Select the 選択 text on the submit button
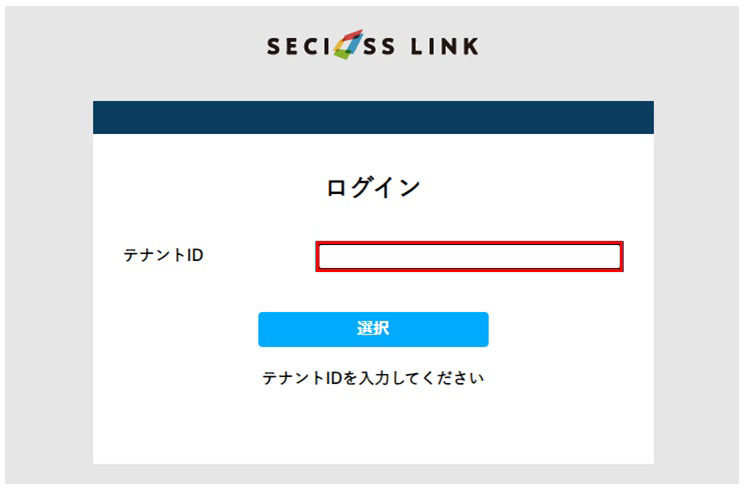The height and width of the screenshot is (500, 750). pos(373,329)
